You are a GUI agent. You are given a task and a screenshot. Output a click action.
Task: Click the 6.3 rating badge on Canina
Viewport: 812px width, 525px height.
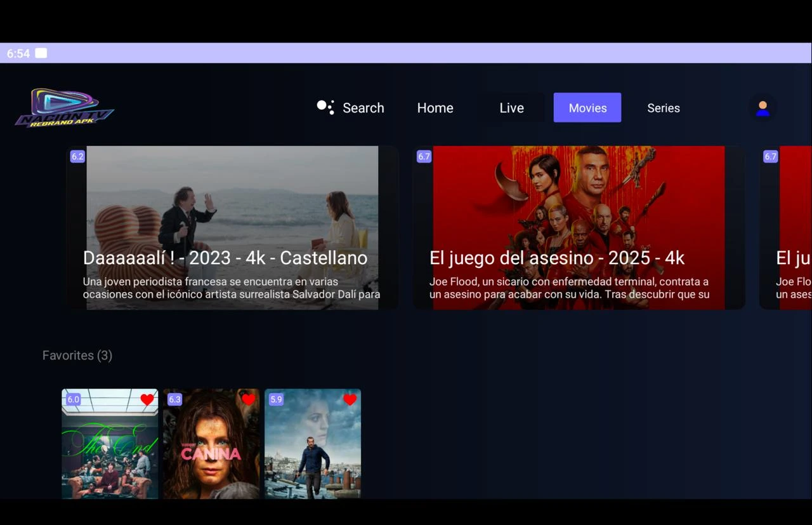point(174,399)
